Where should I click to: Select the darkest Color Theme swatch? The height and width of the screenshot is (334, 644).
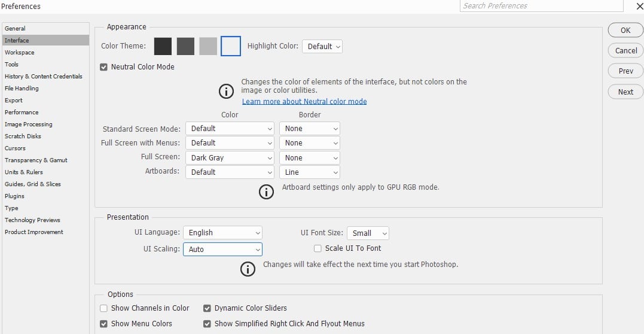click(163, 46)
